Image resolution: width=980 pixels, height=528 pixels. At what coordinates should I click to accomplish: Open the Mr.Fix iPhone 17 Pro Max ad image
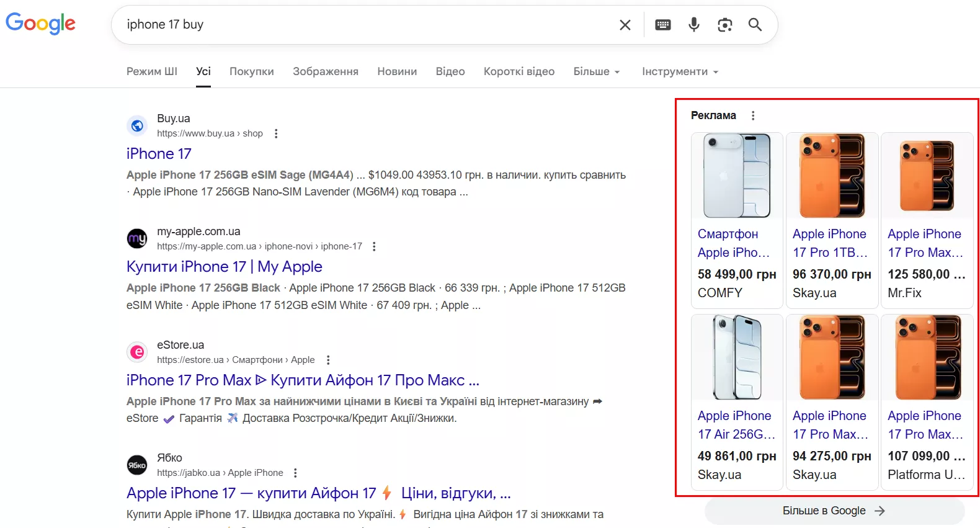coord(927,176)
